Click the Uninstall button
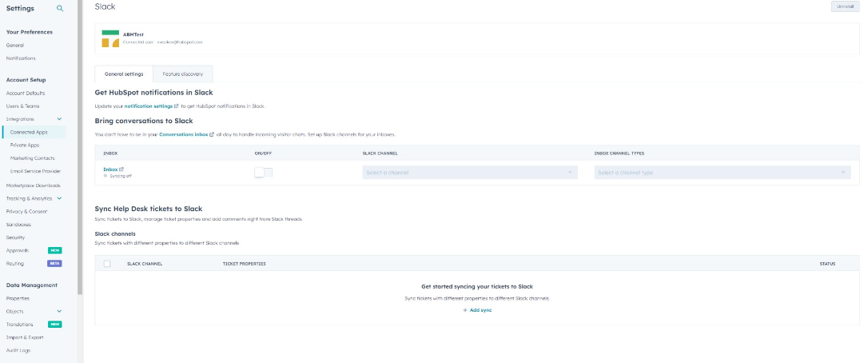 tap(846, 6)
